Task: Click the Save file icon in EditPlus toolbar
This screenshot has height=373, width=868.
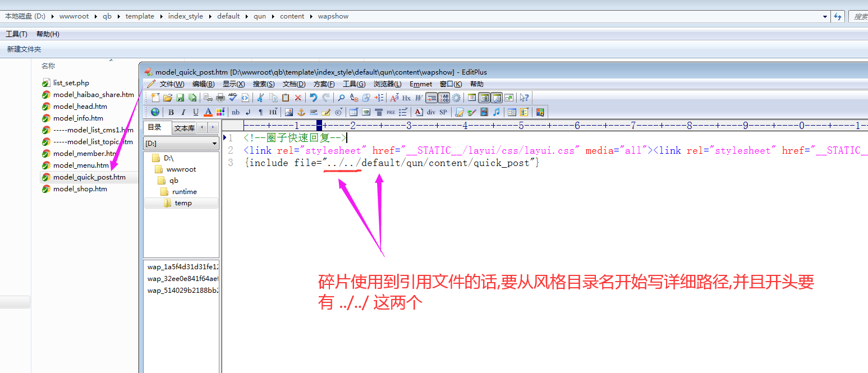Action: (180, 98)
